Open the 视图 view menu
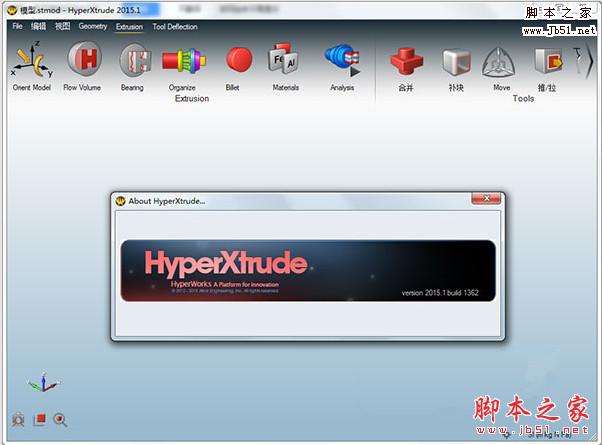The width and height of the screenshot is (602, 445). coord(62,26)
